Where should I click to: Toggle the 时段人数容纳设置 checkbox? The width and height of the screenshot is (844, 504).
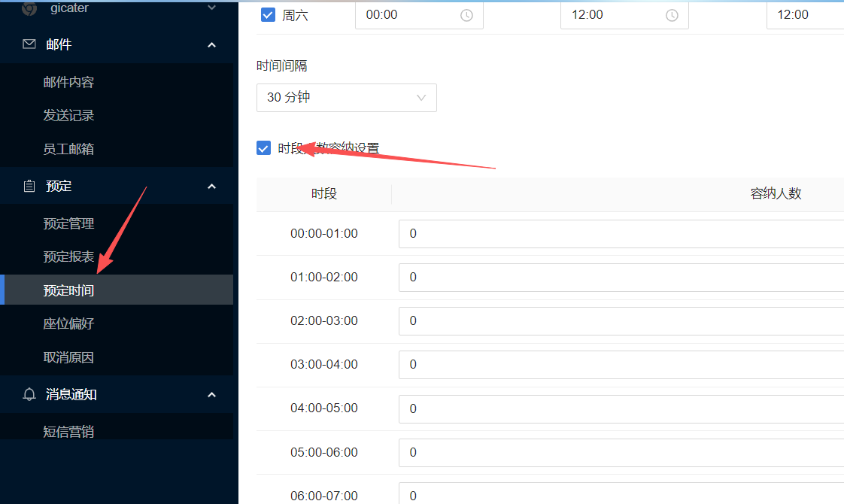tap(263, 148)
